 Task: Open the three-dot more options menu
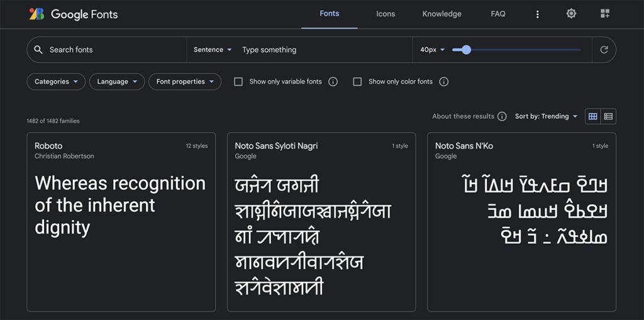(x=537, y=14)
